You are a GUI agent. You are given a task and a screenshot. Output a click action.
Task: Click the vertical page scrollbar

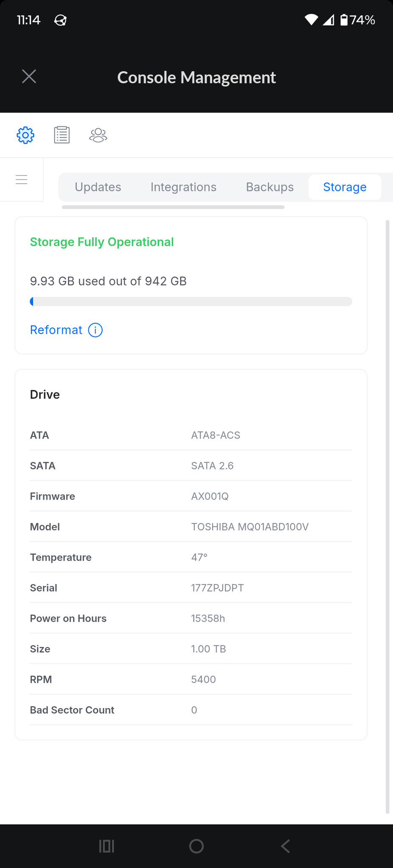click(x=387, y=509)
